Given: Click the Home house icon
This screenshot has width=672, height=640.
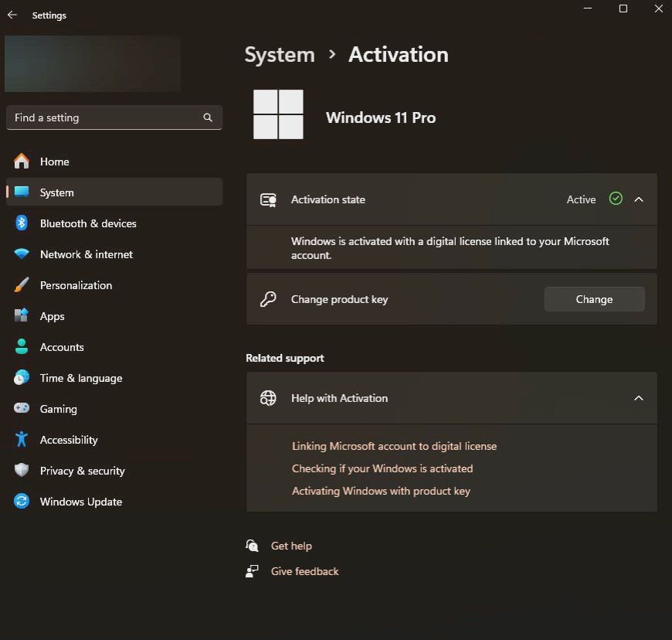Looking at the screenshot, I should point(22,162).
